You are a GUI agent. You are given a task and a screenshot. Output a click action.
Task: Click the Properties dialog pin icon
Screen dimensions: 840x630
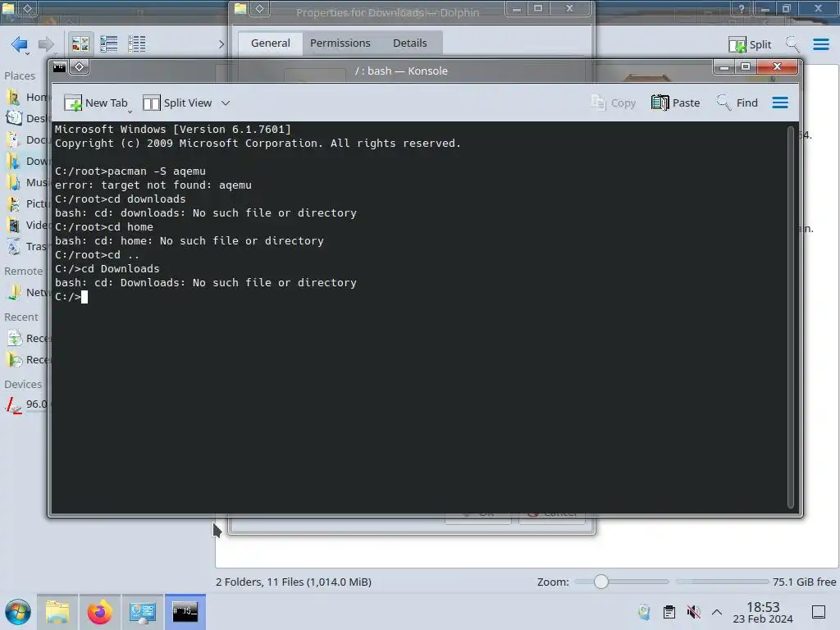click(260, 8)
